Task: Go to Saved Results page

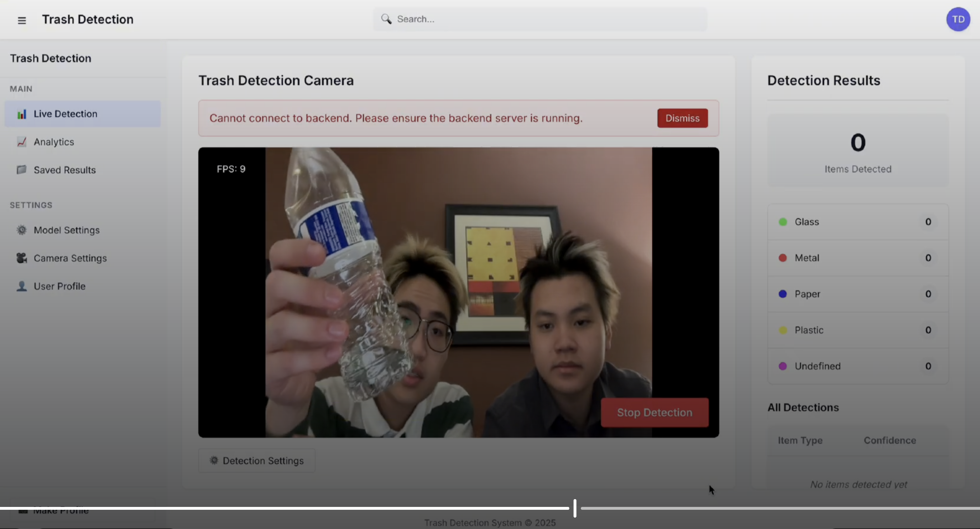Action: coord(64,170)
